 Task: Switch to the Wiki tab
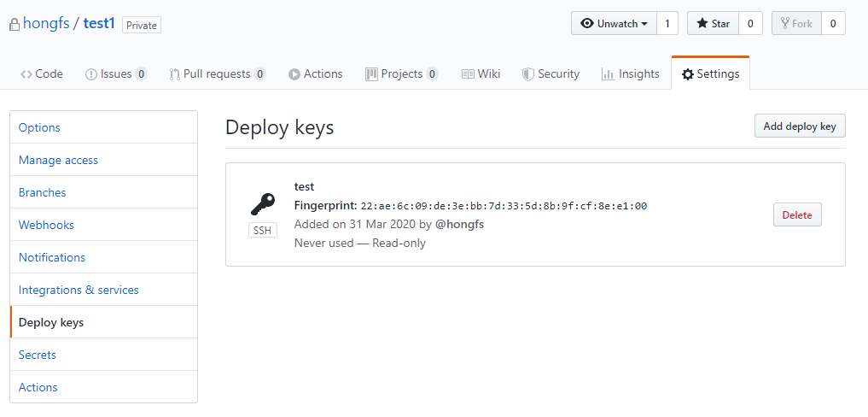pos(481,73)
